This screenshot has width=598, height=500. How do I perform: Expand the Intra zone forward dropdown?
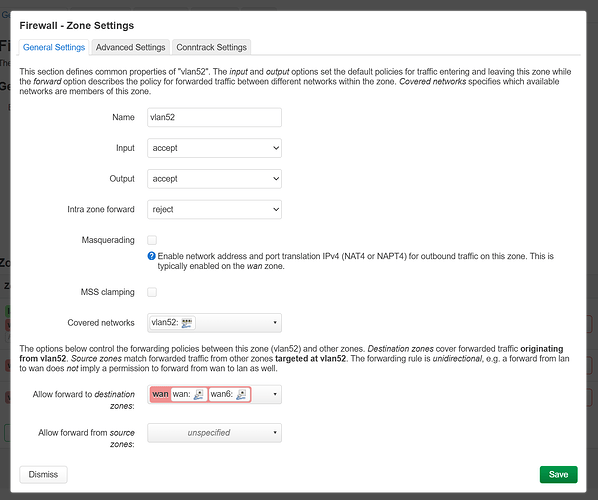214,209
